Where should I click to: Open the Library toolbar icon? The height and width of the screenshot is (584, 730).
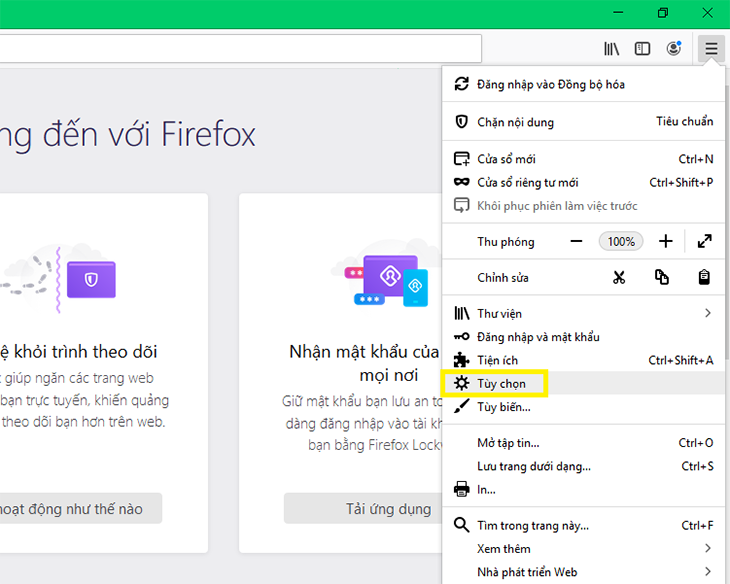point(612,48)
